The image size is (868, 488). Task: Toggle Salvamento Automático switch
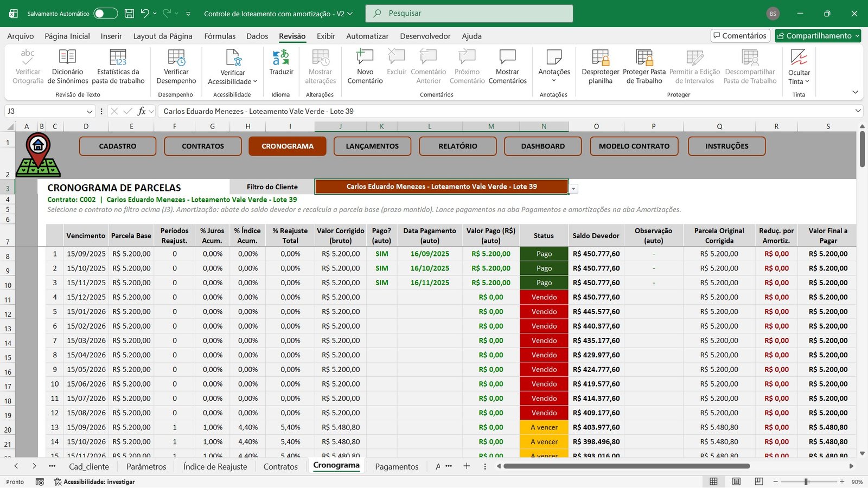105,14
